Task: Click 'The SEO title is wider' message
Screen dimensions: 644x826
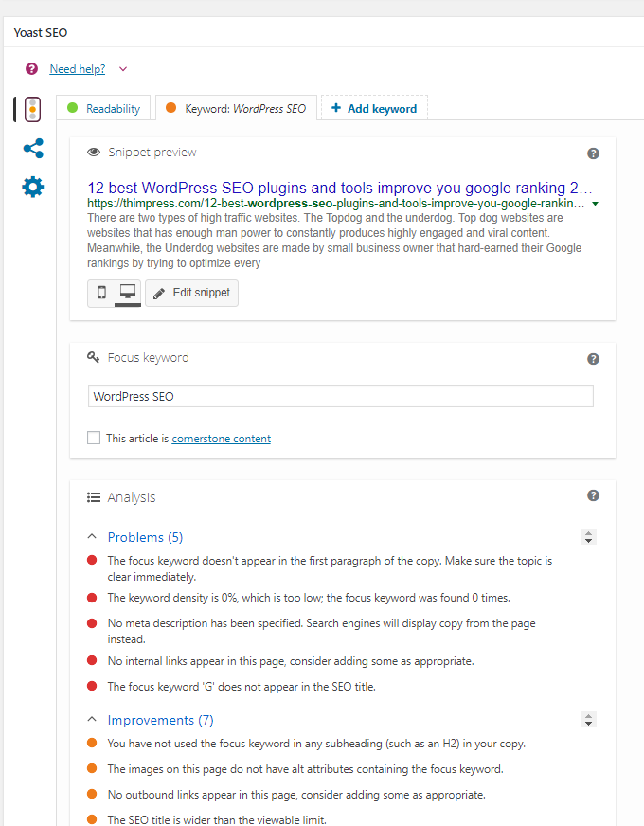Action: coord(217,819)
